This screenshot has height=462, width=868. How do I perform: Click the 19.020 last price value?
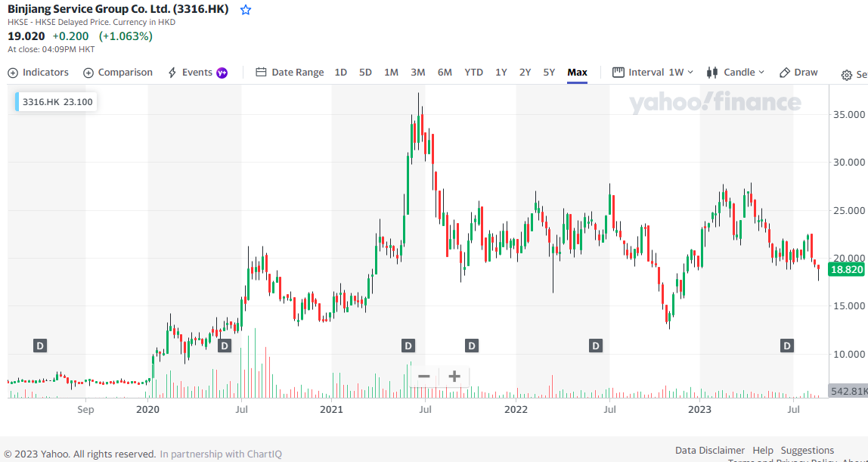coord(26,36)
